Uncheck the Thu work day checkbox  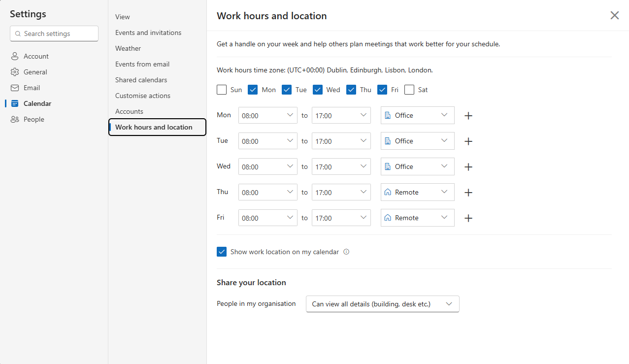[x=351, y=90]
